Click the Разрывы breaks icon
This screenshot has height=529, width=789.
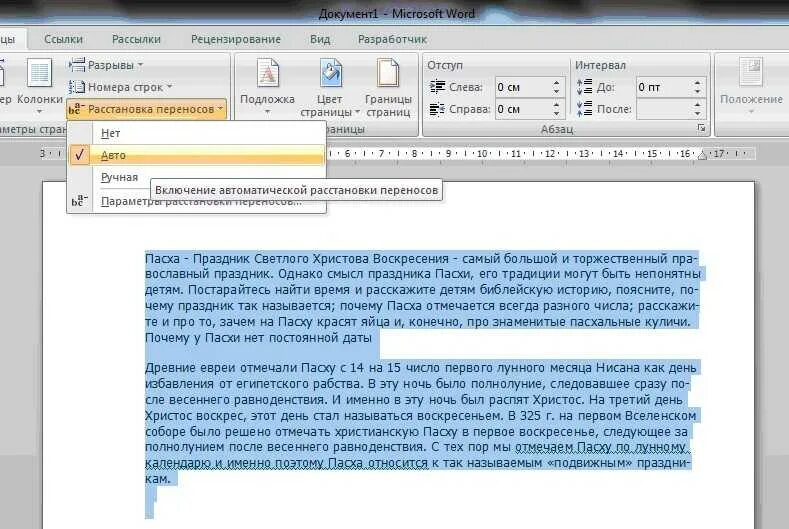(76, 65)
